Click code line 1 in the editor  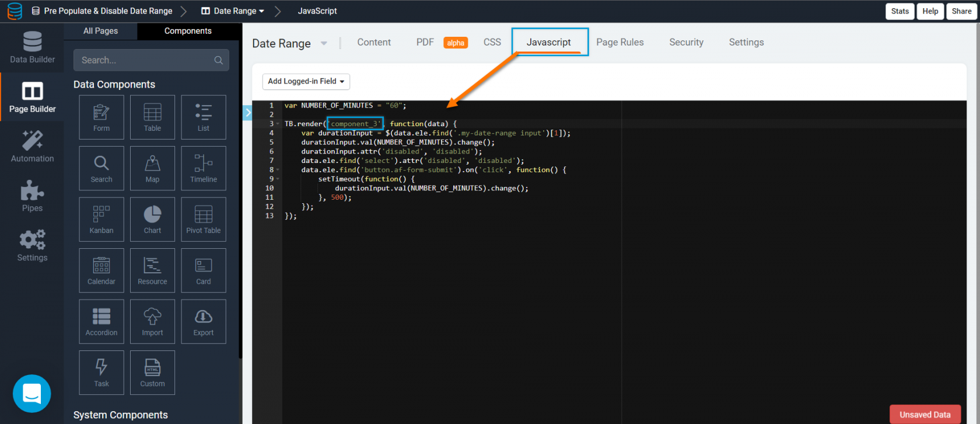[x=345, y=106]
